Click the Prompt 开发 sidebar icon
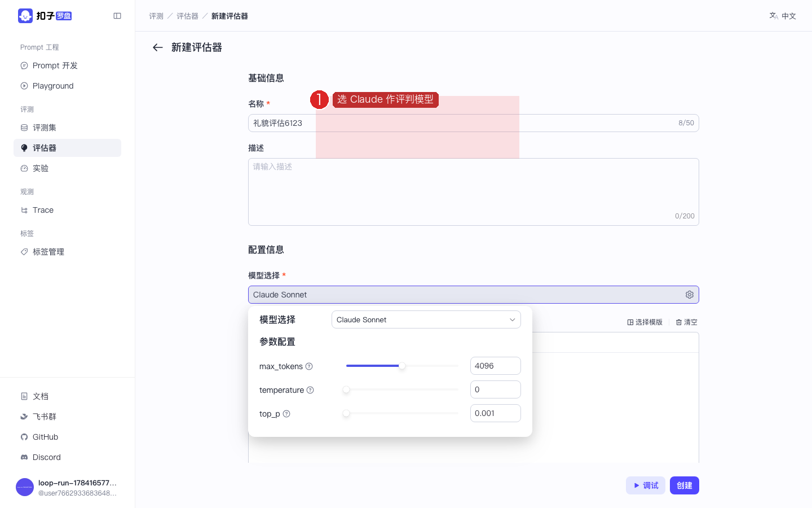Image resolution: width=812 pixels, height=508 pixels. [x=24, y=65]
